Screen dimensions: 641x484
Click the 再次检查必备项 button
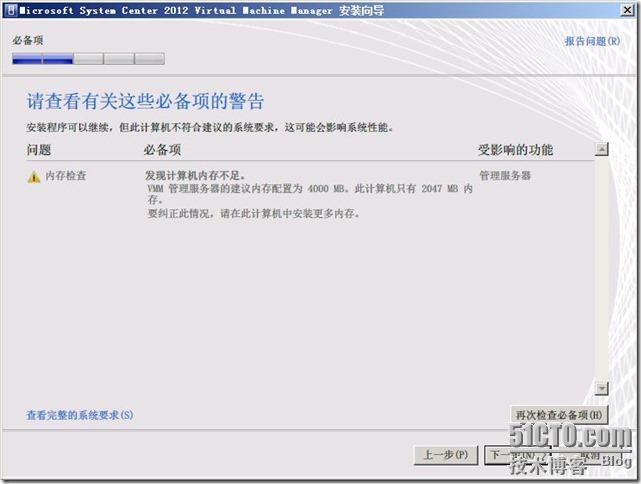[x=559, y=415]
